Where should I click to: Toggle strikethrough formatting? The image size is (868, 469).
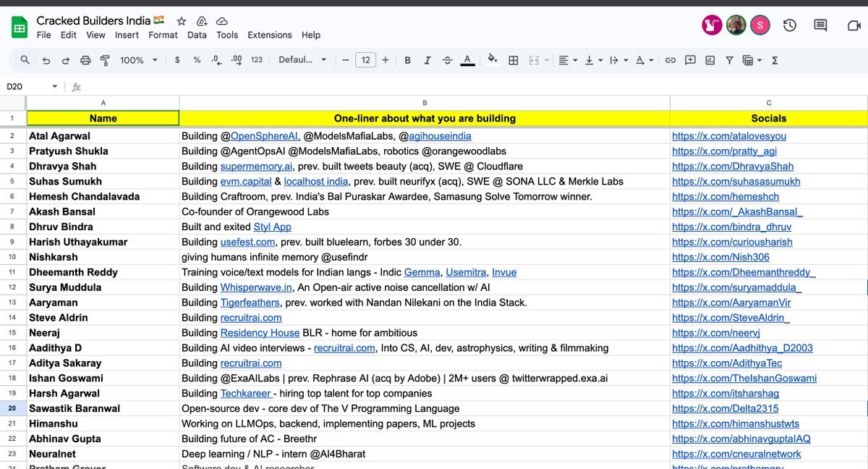[447, 60]
